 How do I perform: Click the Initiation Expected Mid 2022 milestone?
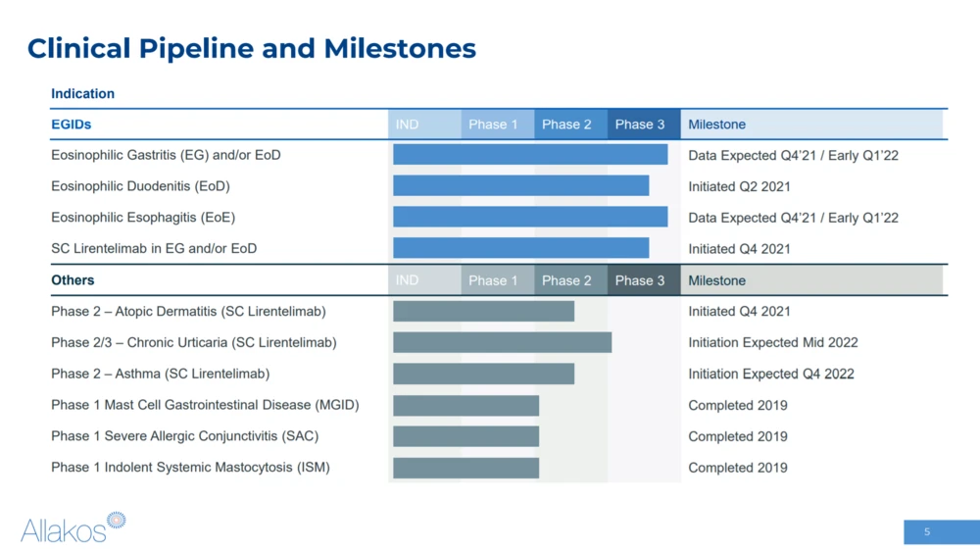pos(772,342)
